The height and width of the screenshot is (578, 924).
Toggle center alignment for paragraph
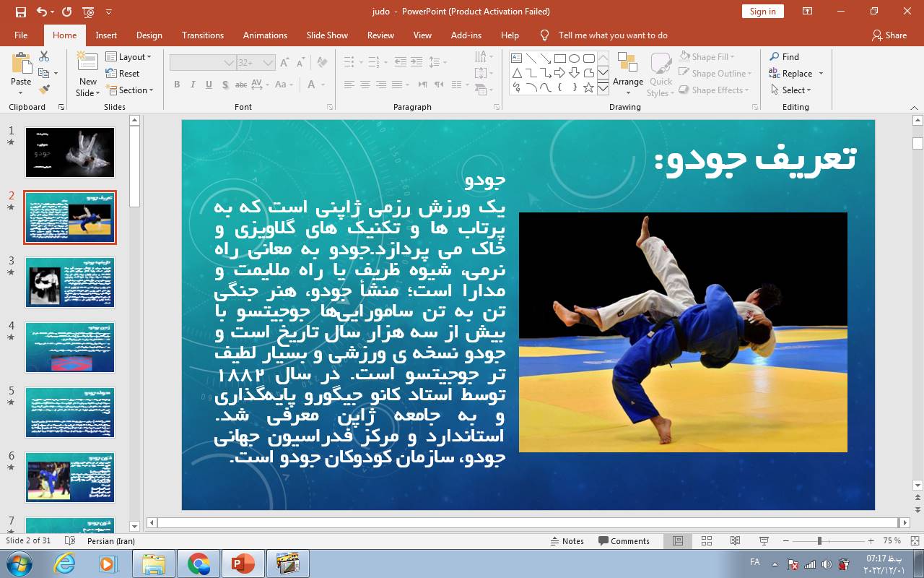[x=364, y=85]
